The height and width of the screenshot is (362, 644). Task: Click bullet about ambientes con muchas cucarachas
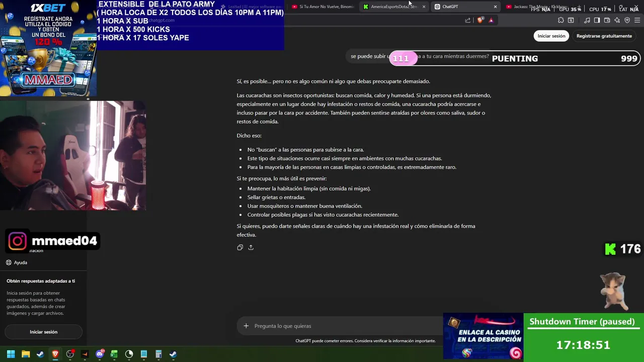click(345, 158)
